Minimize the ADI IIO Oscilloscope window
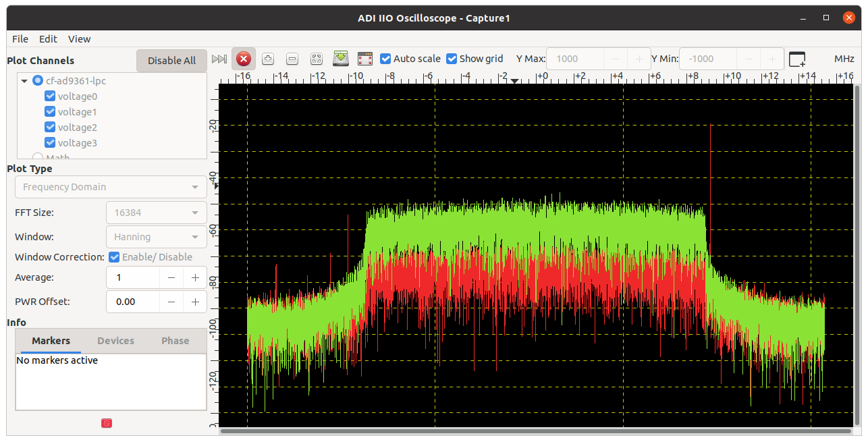868x442 pixels. click(x=803, y=18)
